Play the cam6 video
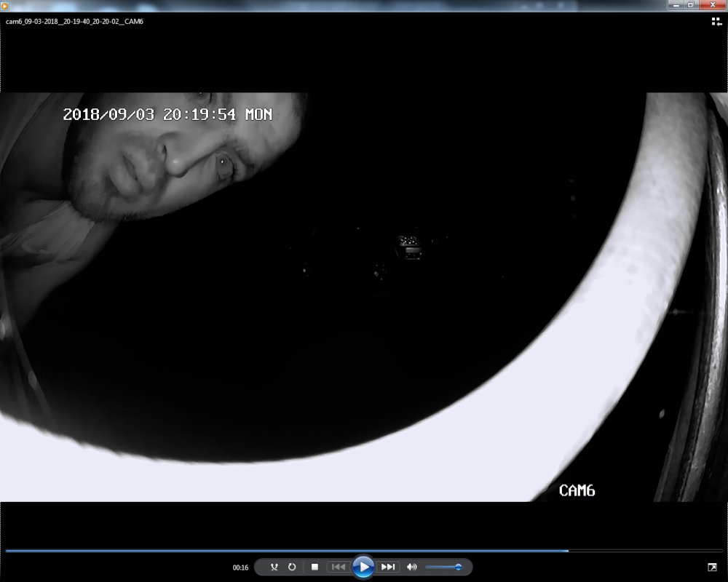728x582 pixels. tap(363, 567)
